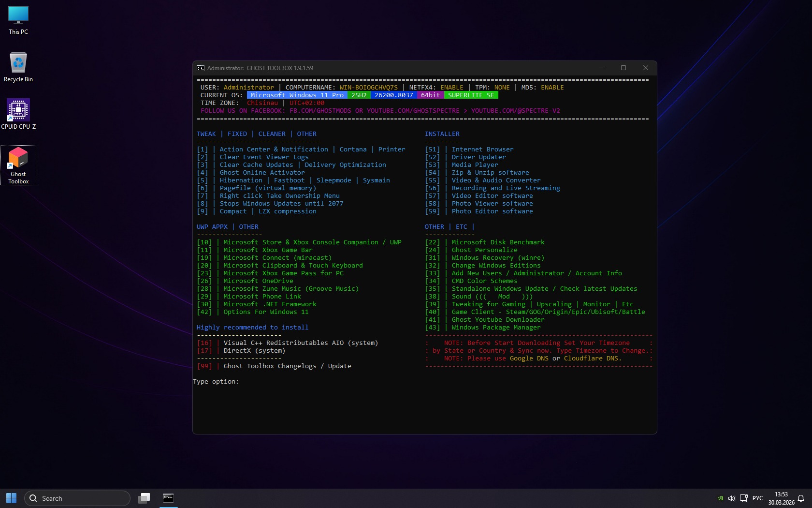
Task: Click the network display tray icon
Action: point(743,498)
